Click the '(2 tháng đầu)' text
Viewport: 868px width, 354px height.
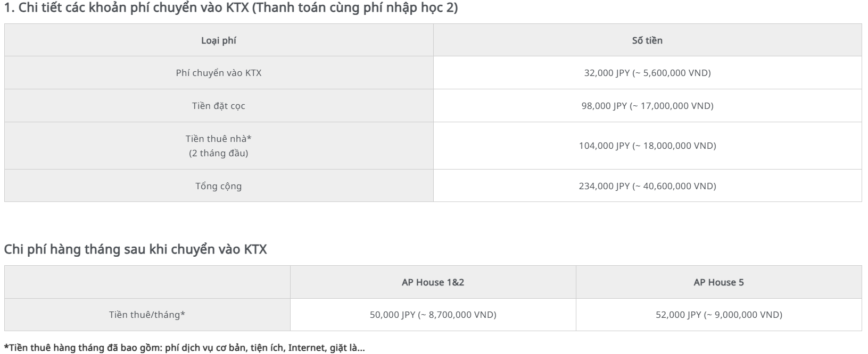[x=219, y=153]
